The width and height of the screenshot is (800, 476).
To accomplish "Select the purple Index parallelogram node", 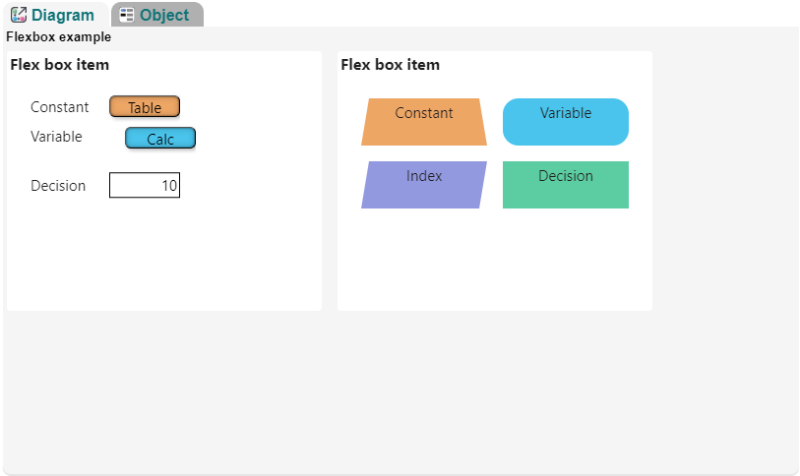I will click(x=424, y=185).
